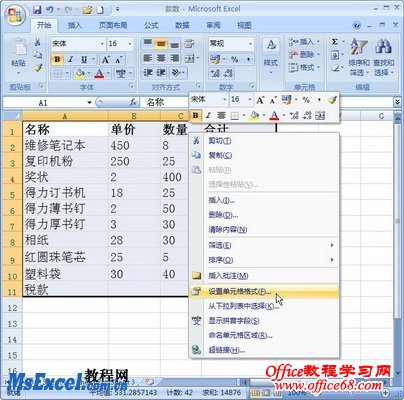Click the Office button orb

coord(15,16)
